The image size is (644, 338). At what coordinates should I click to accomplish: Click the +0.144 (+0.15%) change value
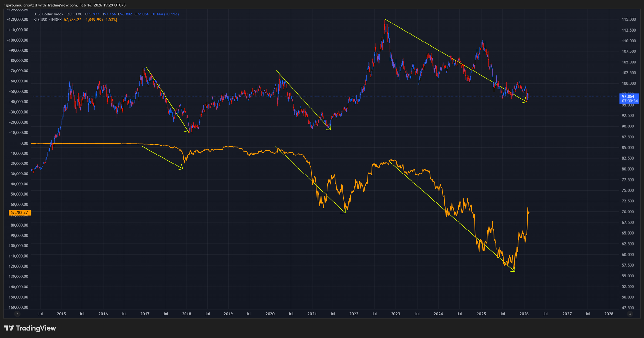coord(165,14)
